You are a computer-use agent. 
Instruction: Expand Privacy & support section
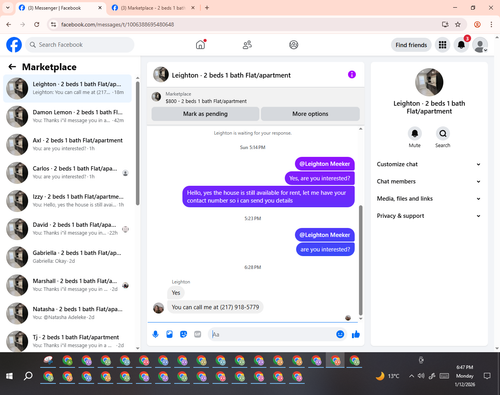tap(429, 216)
